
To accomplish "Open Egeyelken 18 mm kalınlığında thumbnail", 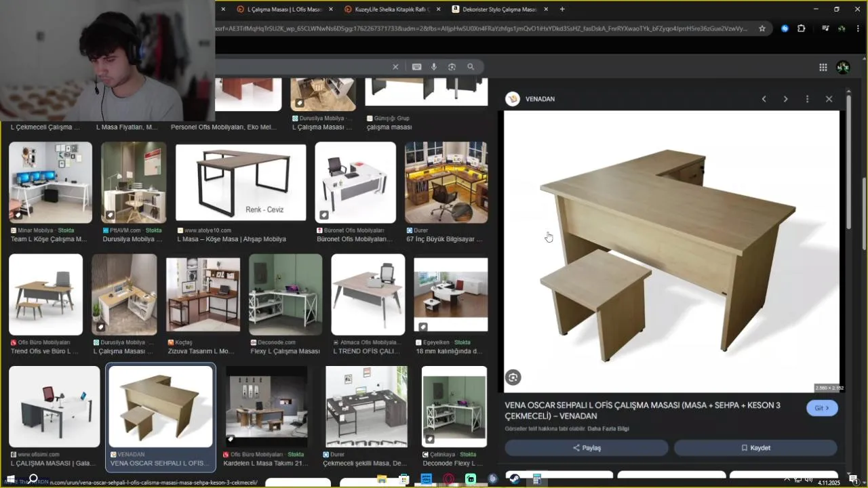I will pos(451,295).
